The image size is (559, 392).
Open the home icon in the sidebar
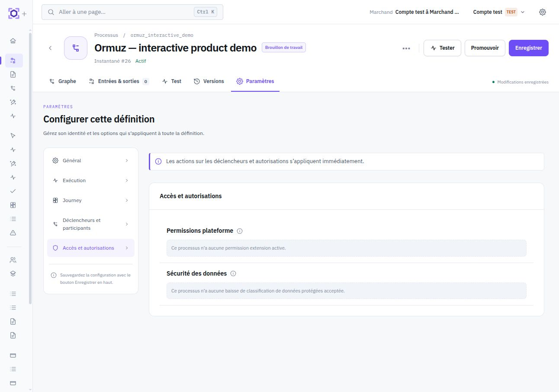13,41
